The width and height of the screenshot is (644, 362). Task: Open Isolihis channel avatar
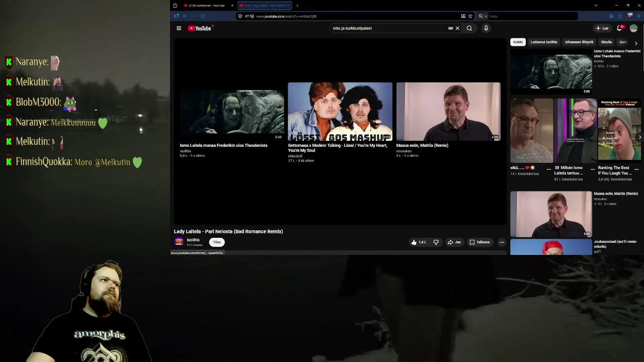(179, 242)
